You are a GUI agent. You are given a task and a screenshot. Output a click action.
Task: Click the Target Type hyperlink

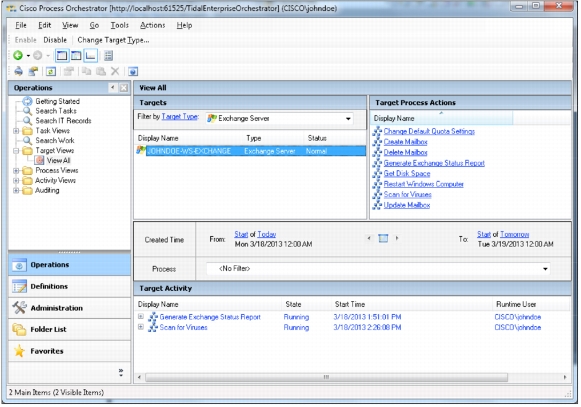[x=180, y=117]
